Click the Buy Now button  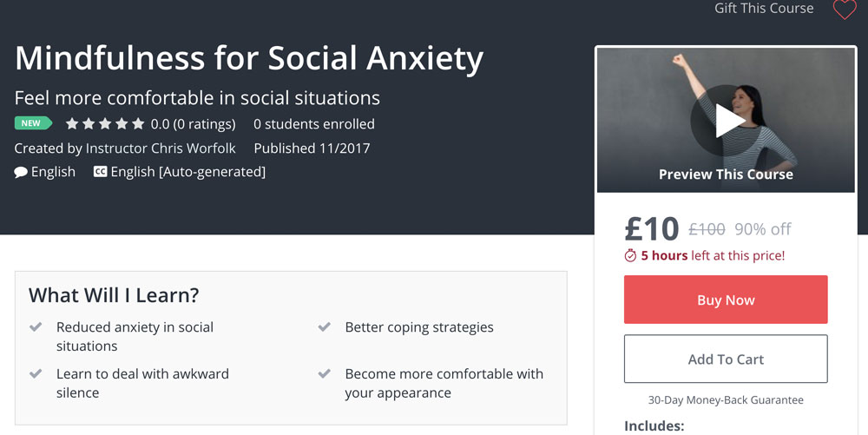(726, 300)
